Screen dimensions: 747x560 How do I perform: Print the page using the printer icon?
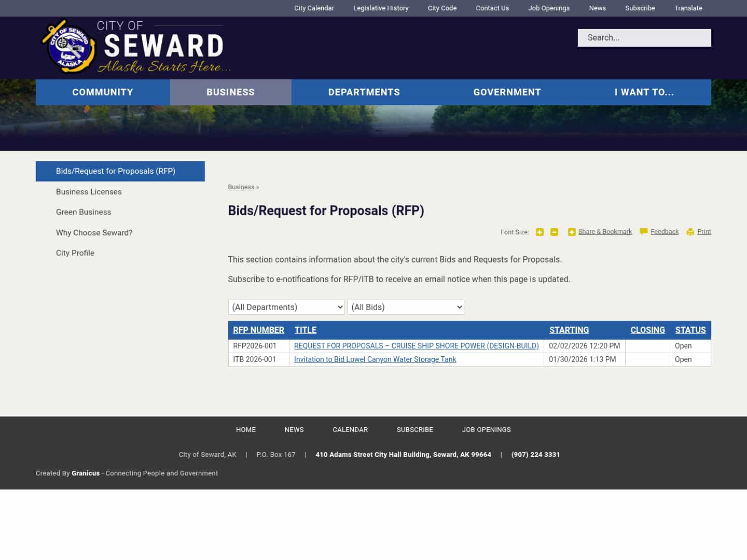point(690,232)
